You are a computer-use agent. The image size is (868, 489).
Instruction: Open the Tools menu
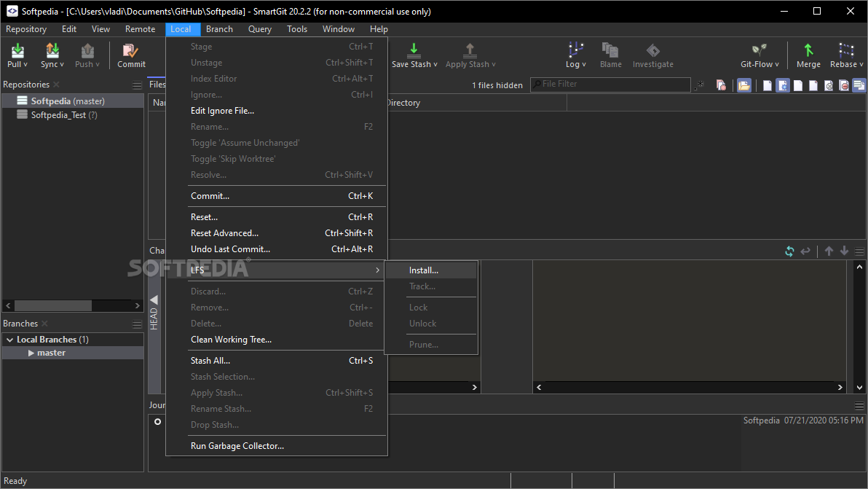[296, 29]
